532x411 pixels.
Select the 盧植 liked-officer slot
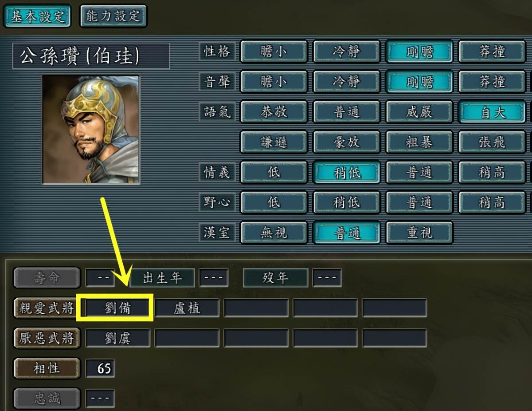tap(187, 308)
